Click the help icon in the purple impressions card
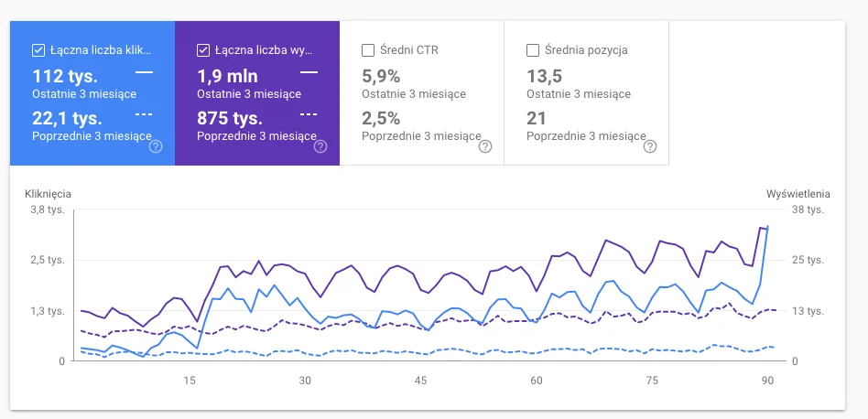 pos(320,146)
